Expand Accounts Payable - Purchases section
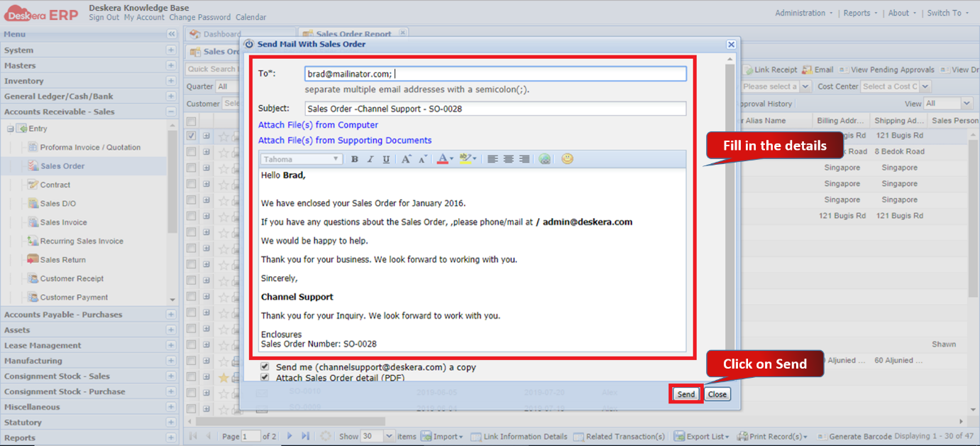 click(x=171, y=315)
